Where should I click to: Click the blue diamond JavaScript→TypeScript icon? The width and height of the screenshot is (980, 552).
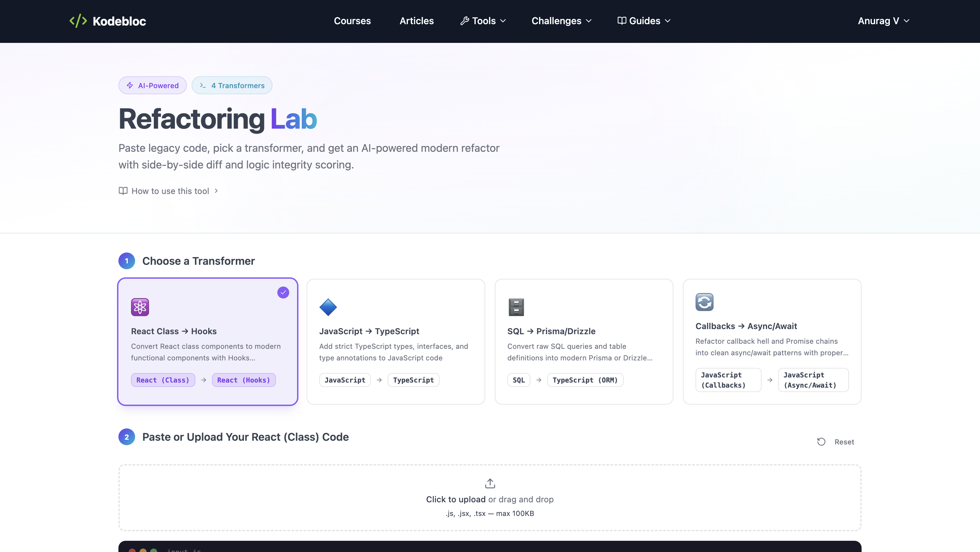(x=328, y=307)
